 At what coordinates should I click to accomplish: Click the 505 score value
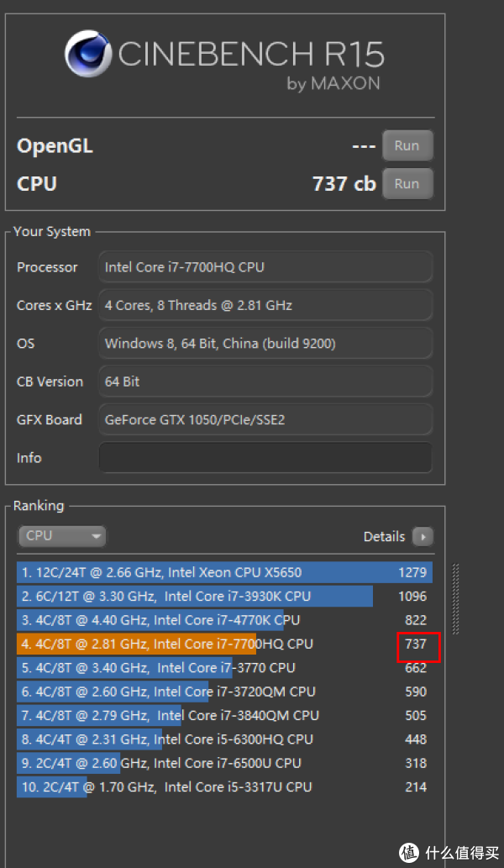416,715
